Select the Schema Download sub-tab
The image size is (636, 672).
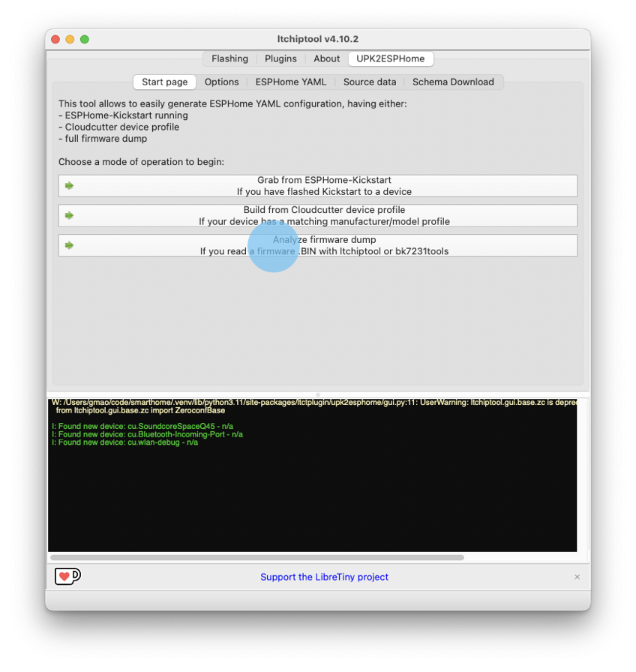(x=454, y=82)
